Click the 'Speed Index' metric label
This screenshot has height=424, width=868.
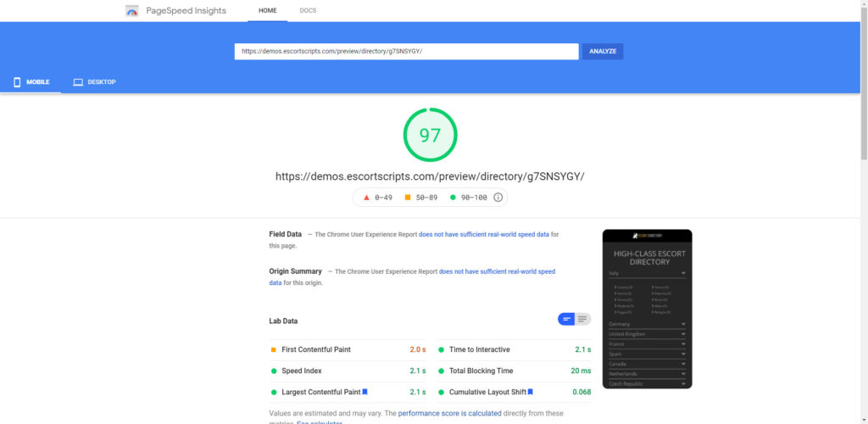pos(302,371)
